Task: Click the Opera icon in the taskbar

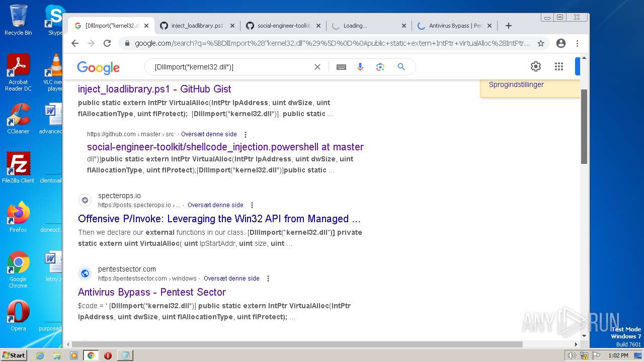Action: pyautogui.click(x=108, y=355)
